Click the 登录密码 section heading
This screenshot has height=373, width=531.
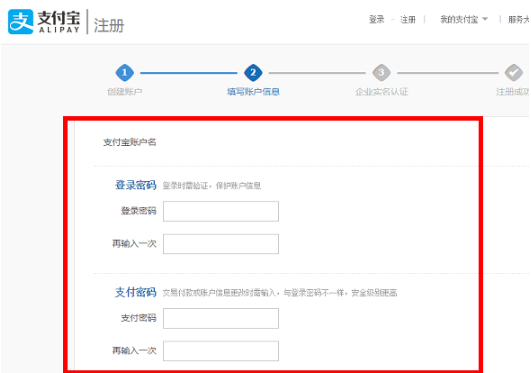click(135, 185)
